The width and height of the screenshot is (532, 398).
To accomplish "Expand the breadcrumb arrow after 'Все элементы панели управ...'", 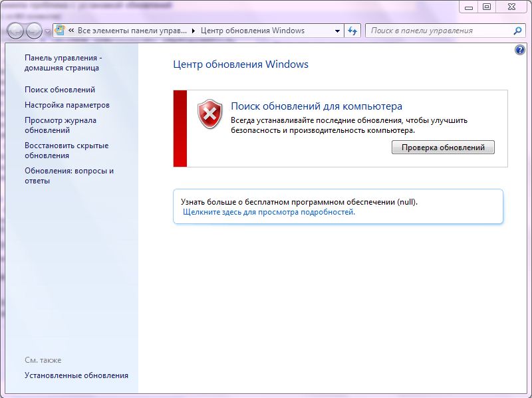I will 194,31.
